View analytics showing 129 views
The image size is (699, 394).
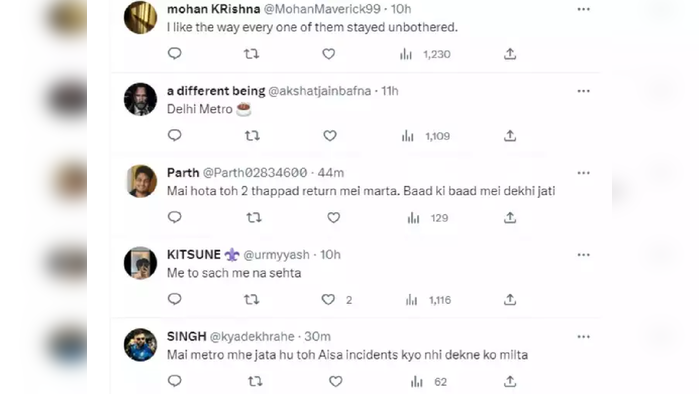click(428, 218)
